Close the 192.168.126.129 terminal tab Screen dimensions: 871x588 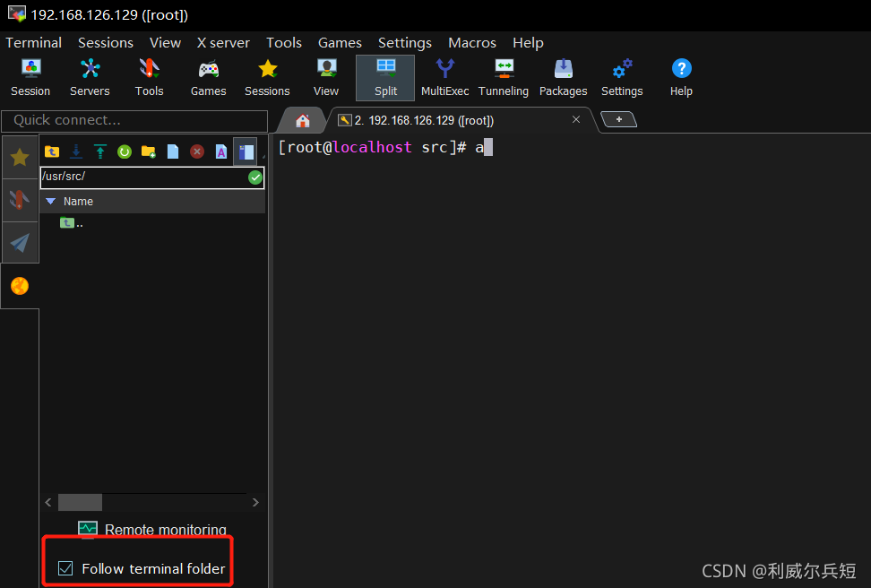tap(576, 119)
